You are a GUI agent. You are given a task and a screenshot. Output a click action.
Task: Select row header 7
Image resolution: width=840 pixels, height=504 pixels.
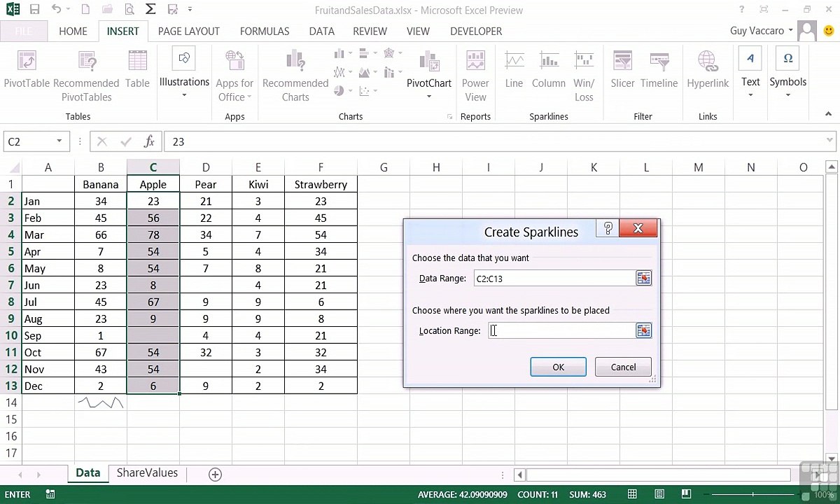click(10, 285)
